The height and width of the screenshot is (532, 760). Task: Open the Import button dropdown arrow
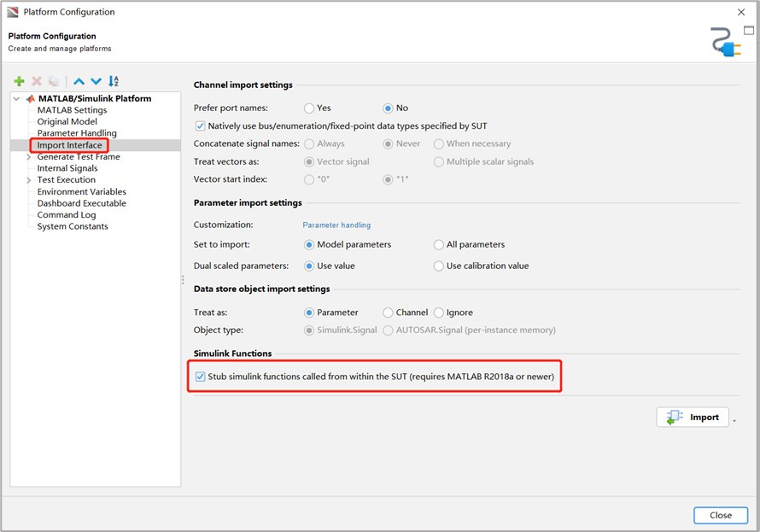tap(734, 420)
